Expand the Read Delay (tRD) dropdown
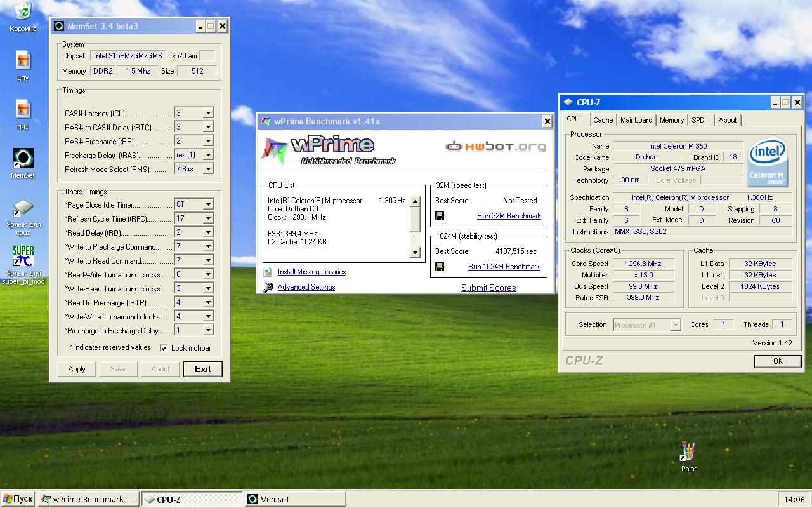Screen dimensions: 812x508 [207, 232]
